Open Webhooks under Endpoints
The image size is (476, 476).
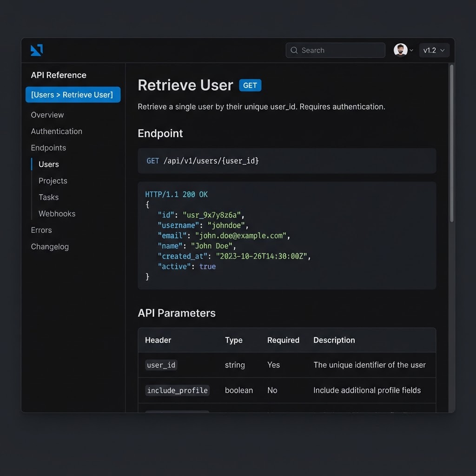point(57,214)
